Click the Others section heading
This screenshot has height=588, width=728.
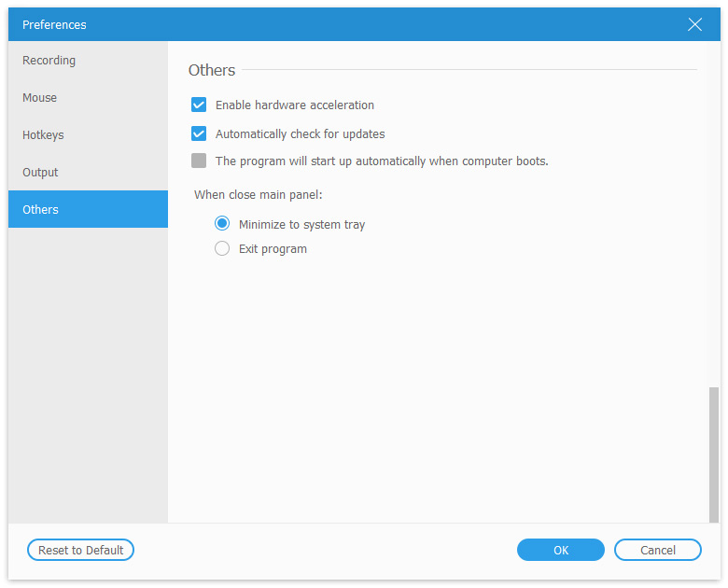(212, 71)
